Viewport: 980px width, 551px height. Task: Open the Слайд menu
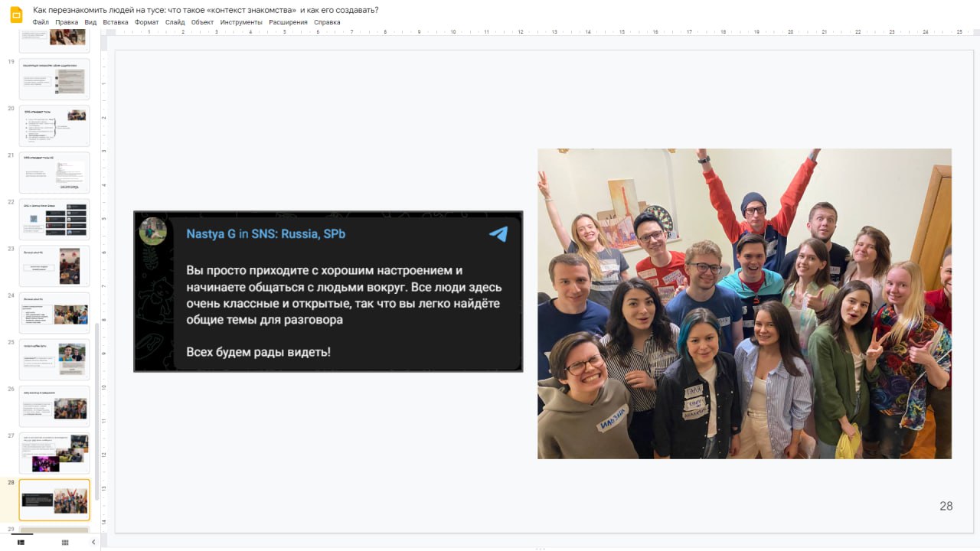tap(175, 22)
